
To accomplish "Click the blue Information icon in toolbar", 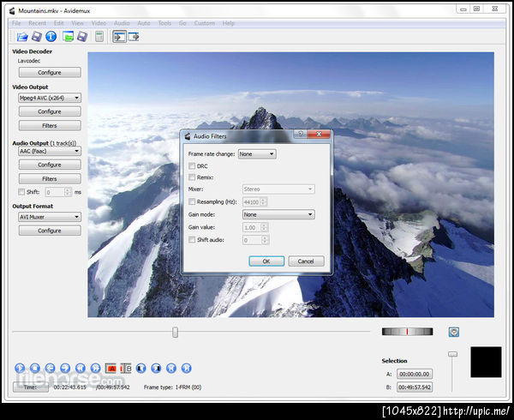I will (x=51, y=37).
